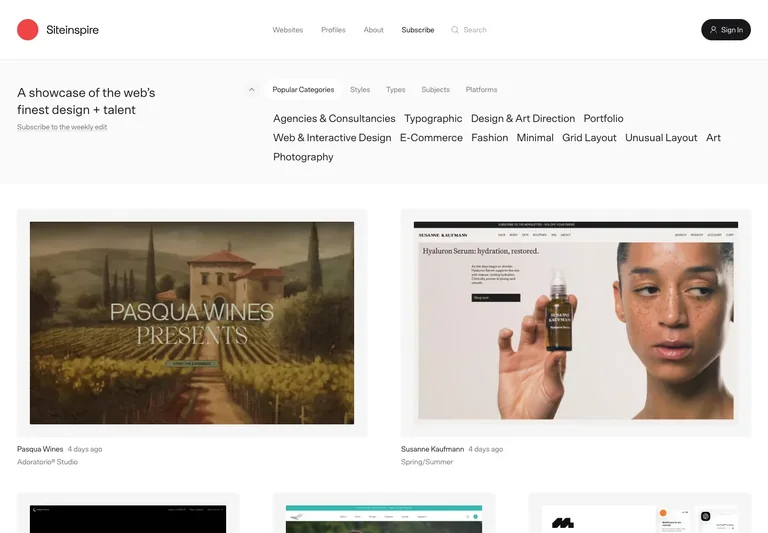Open the Photography category
Screen dimensions: 768x533
(x=303, y=157)
